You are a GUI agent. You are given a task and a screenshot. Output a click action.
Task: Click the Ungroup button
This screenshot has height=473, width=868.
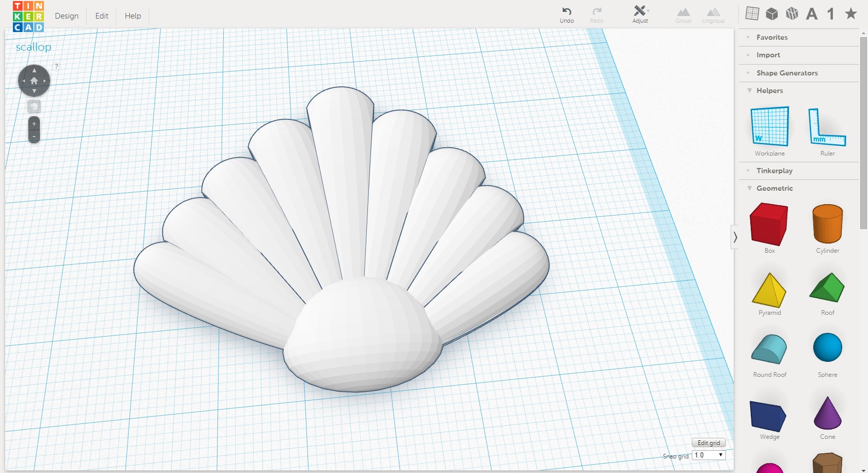point(714,14)
